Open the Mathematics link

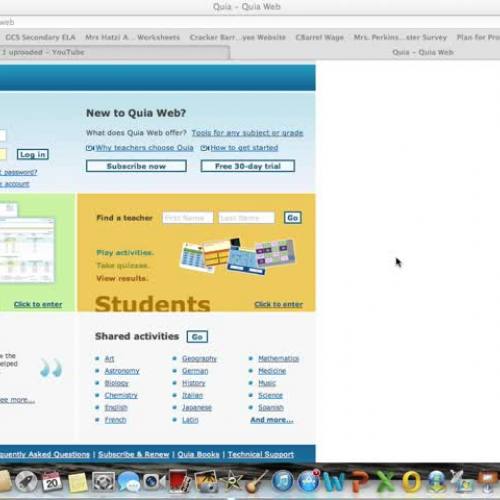(x=279, y=359)
